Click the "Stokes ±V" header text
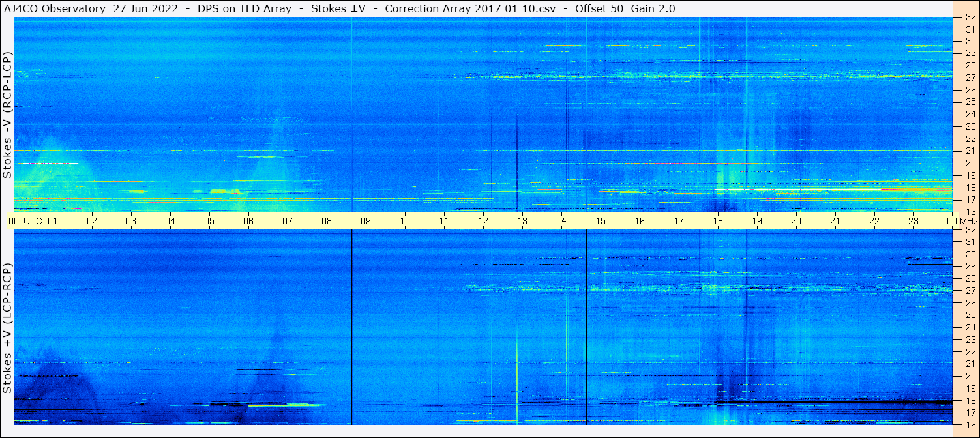The width and height of the screenshot is (980, 438). coord(338,8)
